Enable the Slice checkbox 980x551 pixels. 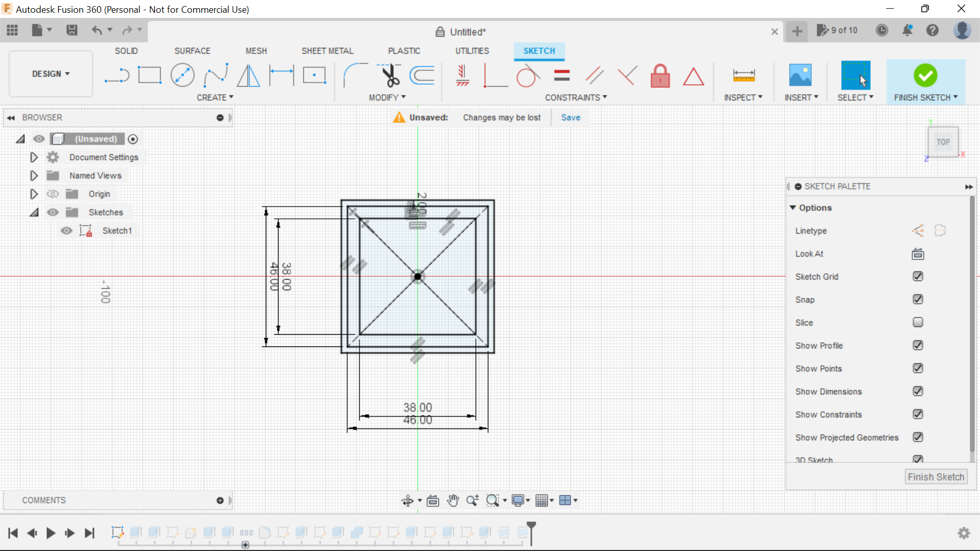pyautogui.click(x=918, y=322)
